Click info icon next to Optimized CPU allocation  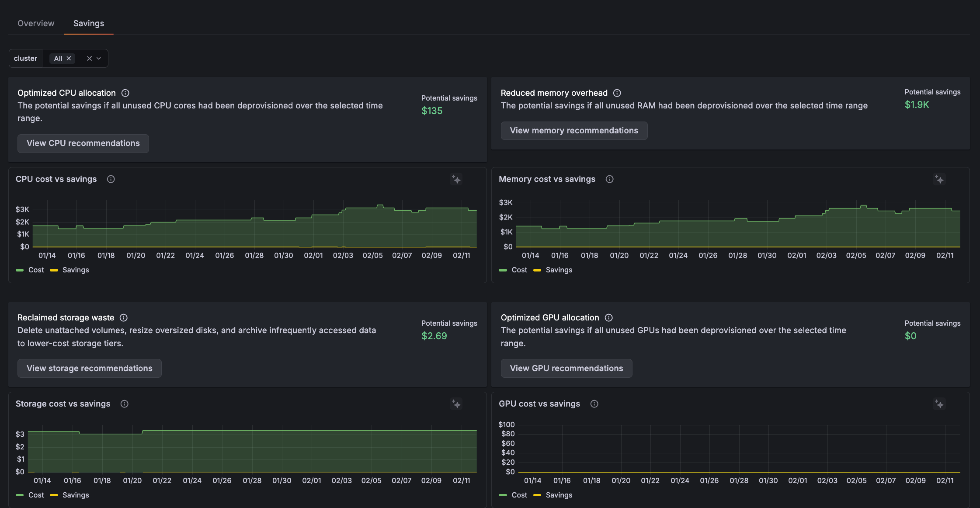125,93
